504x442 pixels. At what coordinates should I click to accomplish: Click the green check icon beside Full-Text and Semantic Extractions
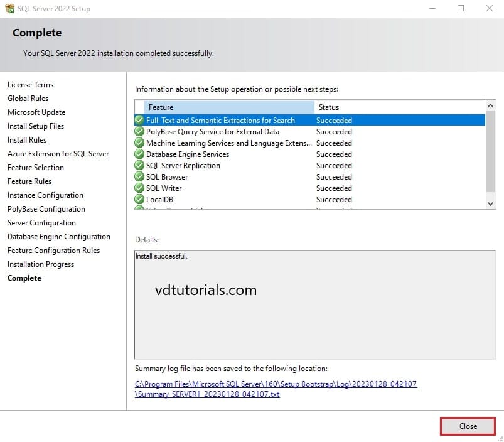click(x=139, y=120)
